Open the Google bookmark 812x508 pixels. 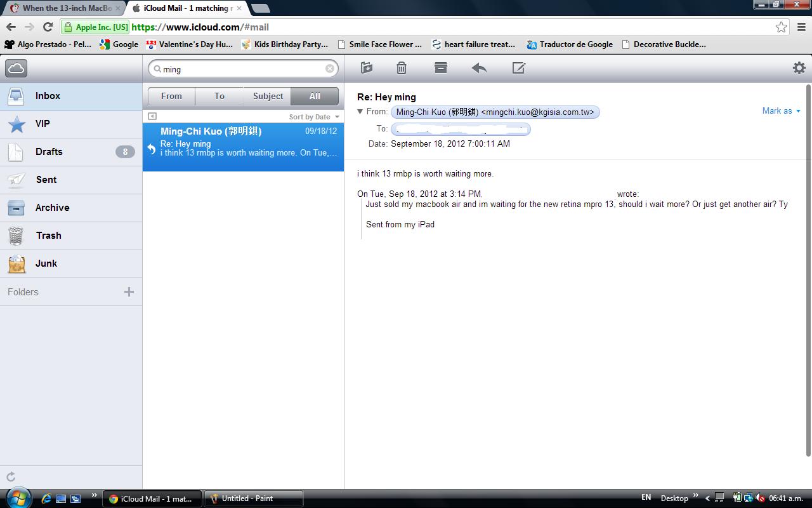tap(119, 44)
